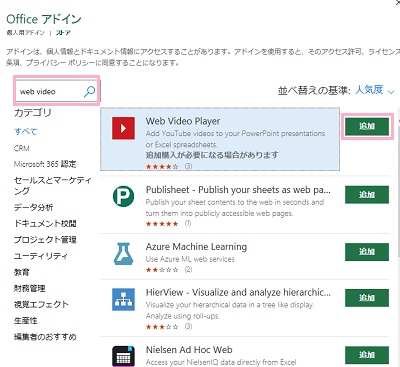Image resolution: width=400 pixels, height=367 pixels.
Task: Select the プロジェクト管理 category
Action: (x=45, y=240)
